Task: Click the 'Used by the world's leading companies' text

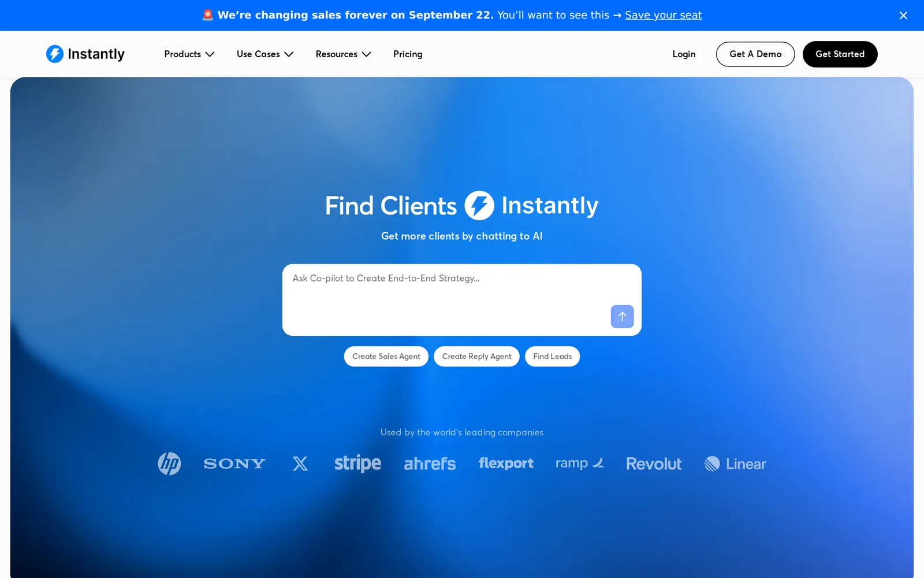Action: [x=462, y=432]
